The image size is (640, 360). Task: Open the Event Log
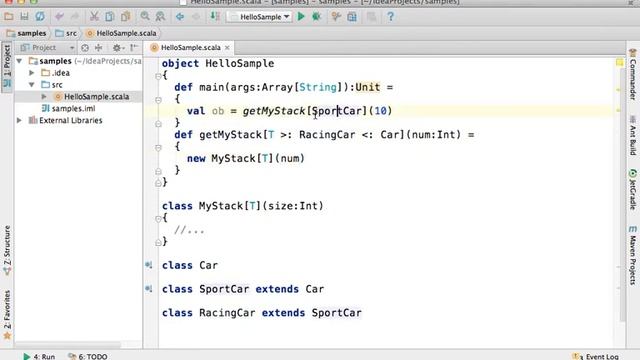pyautogui.click(x=596, y=356)
